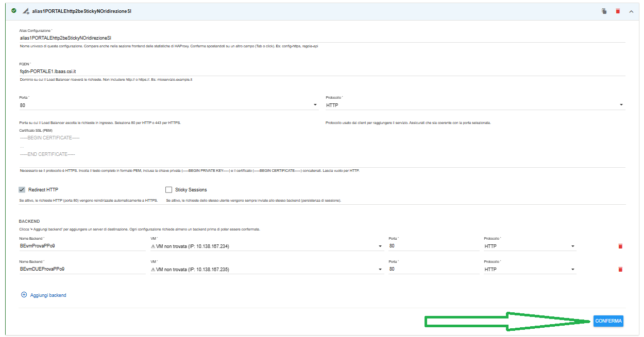Confirm the configuration with CONFERMA button
Screen dimensions: 644x337
click(x=608, y=321)
